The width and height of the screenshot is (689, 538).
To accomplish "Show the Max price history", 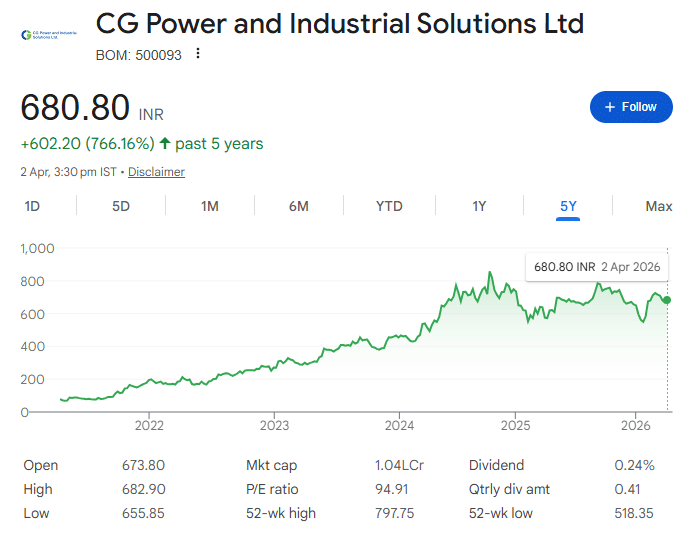I will click(658, 206).
